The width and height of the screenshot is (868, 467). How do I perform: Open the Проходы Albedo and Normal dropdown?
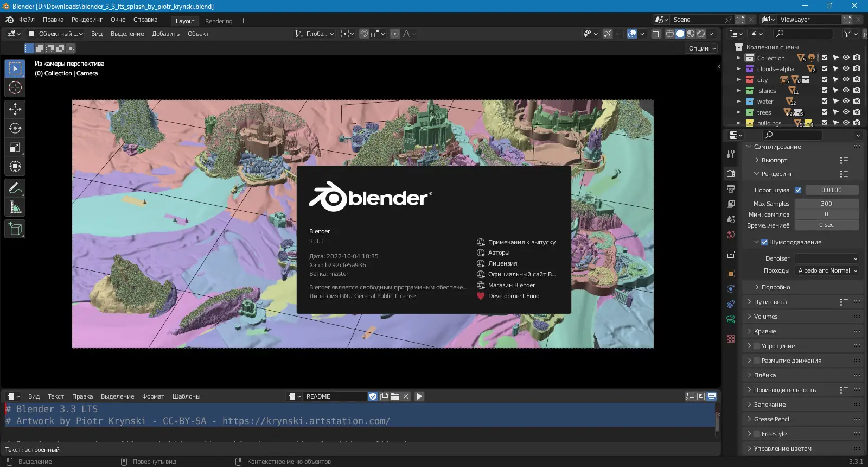[x=827, y=270]
